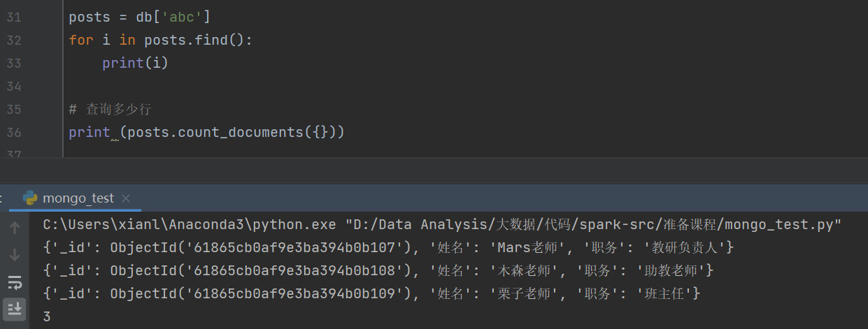
Task: Click the up arrow in run toolbar
Action: click(x=15, y=228)
